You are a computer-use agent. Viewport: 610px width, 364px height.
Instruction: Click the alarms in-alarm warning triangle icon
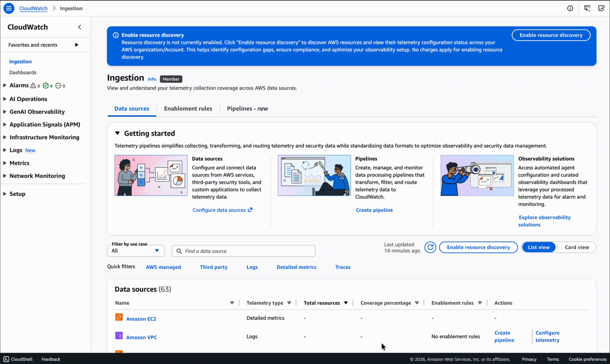33,85
